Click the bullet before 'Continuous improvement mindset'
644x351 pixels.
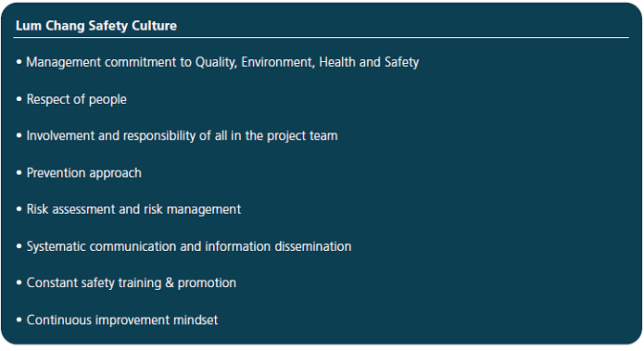(19, 320)
